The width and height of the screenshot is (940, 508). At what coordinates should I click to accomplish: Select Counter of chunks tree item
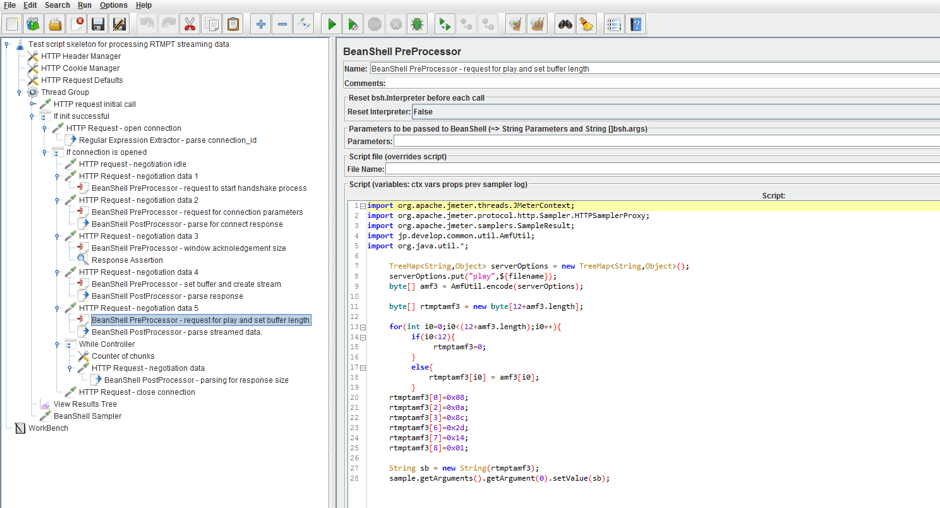[x=123, y=356]
